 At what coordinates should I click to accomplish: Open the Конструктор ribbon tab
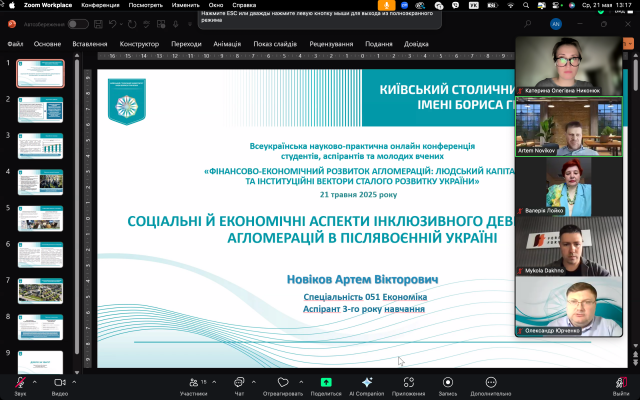139,44
